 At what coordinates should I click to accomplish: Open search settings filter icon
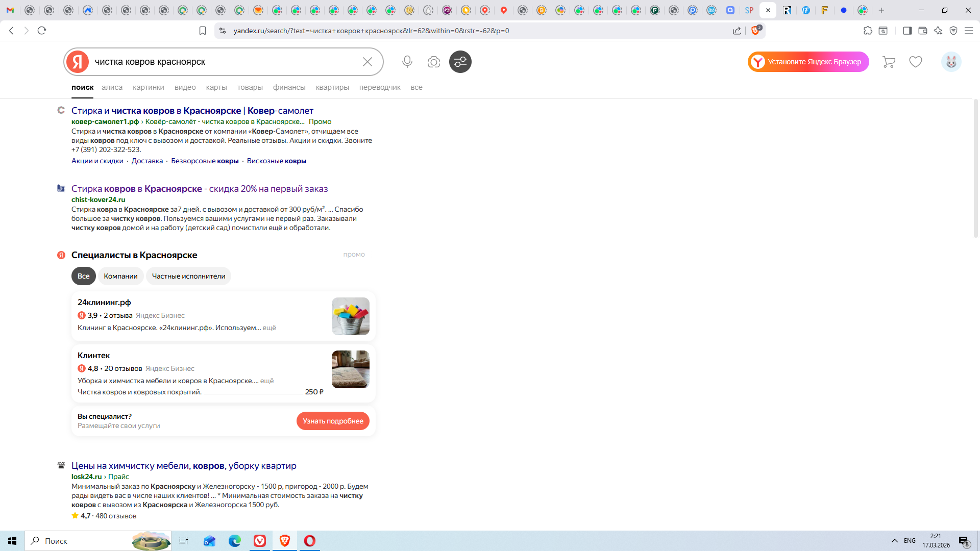460,62
